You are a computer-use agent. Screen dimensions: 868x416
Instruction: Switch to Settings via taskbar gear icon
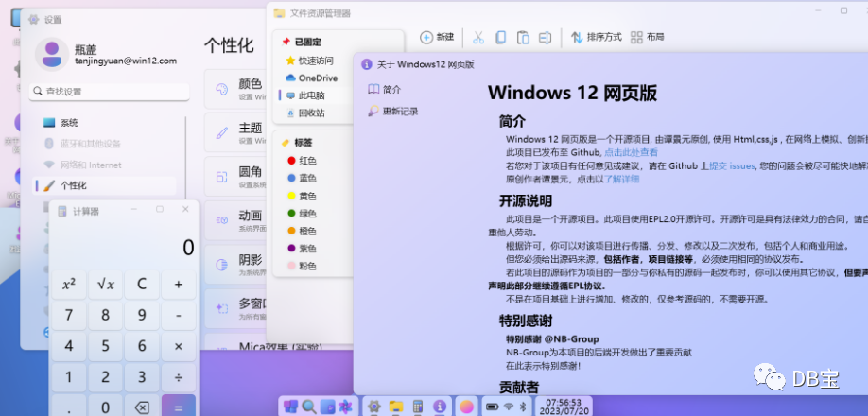point(374,407)
